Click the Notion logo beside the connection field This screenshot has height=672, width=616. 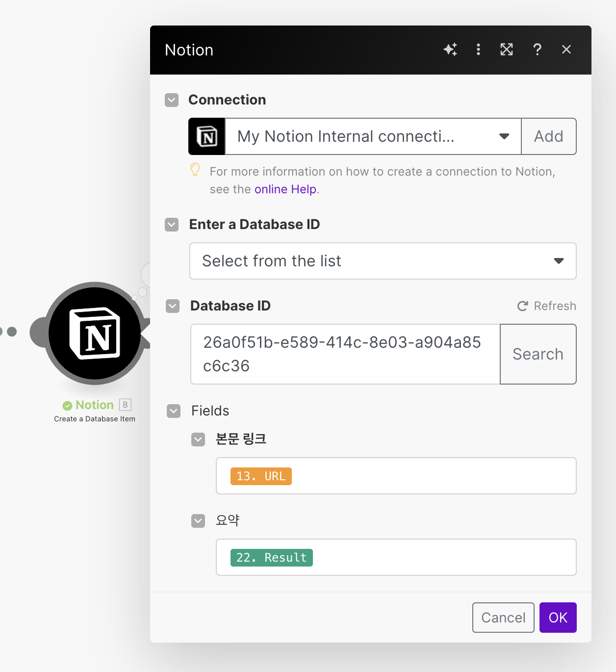click(x=206, y=136)
